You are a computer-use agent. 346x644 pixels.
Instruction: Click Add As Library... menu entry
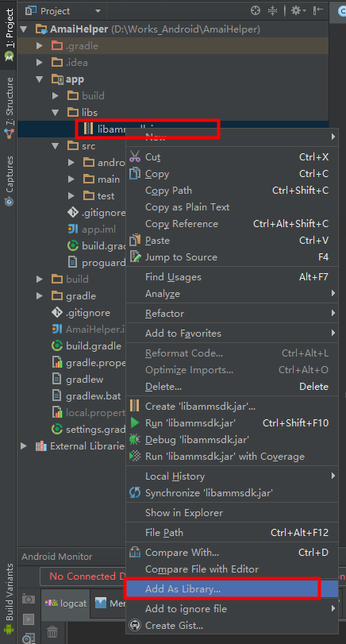pyautogui.click(x=232, y=588)
